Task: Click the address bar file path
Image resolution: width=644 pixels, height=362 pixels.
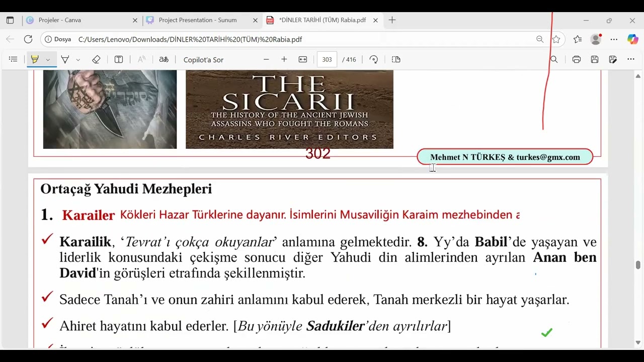Action: coord(190,39)
